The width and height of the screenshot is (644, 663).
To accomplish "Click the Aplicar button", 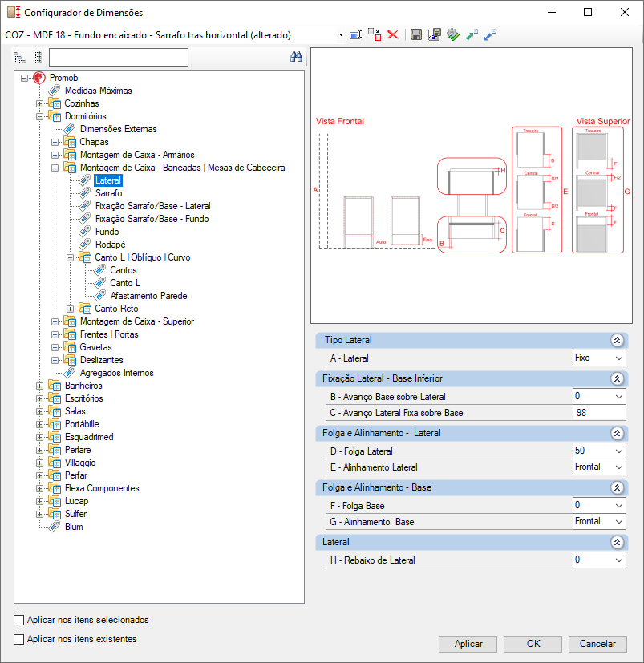I will pyautogui.click(x=468, y=644).
